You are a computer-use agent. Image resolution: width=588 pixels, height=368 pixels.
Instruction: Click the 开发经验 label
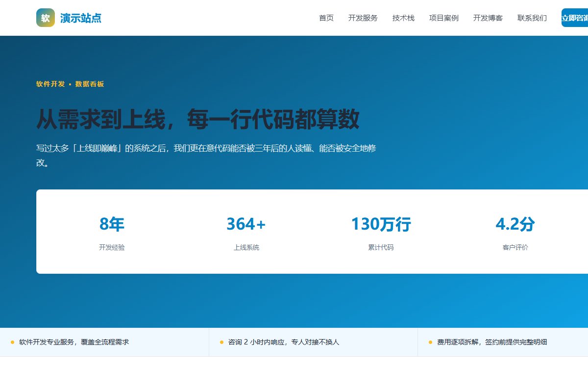(x=112, y=248)
